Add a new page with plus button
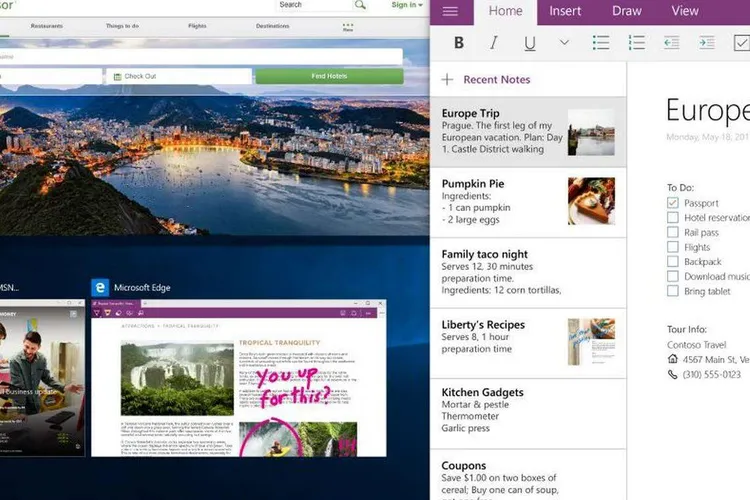Viewport: 750px width, 500px height. 447,80
